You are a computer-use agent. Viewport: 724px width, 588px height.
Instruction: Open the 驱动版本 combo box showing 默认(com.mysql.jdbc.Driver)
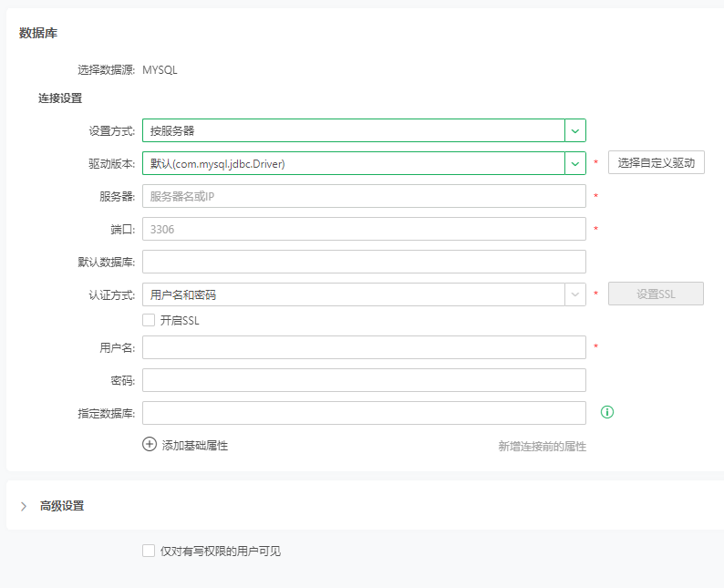click(x=354, y=164)
